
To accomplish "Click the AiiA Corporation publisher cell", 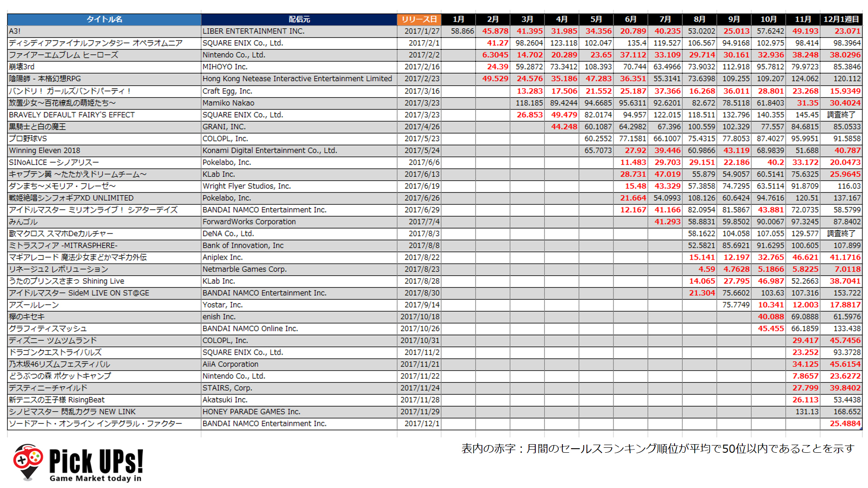I will 299,364.
